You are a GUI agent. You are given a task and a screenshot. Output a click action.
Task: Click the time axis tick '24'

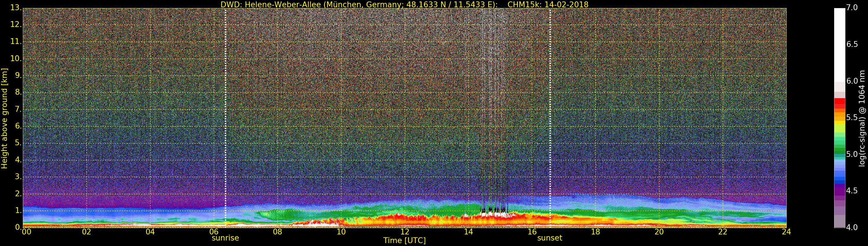pyautogui.click(x=786, y=232)
